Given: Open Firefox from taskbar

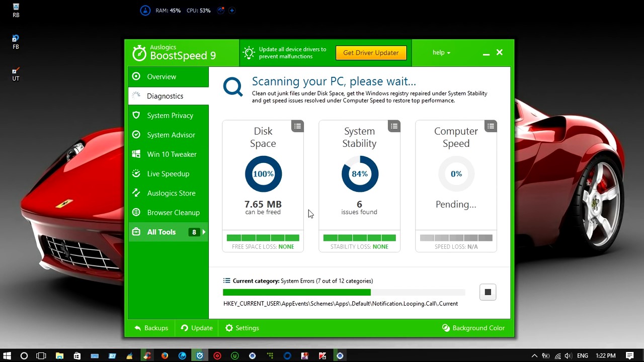Looking at the screenshot, I should [x=165, y=355].
